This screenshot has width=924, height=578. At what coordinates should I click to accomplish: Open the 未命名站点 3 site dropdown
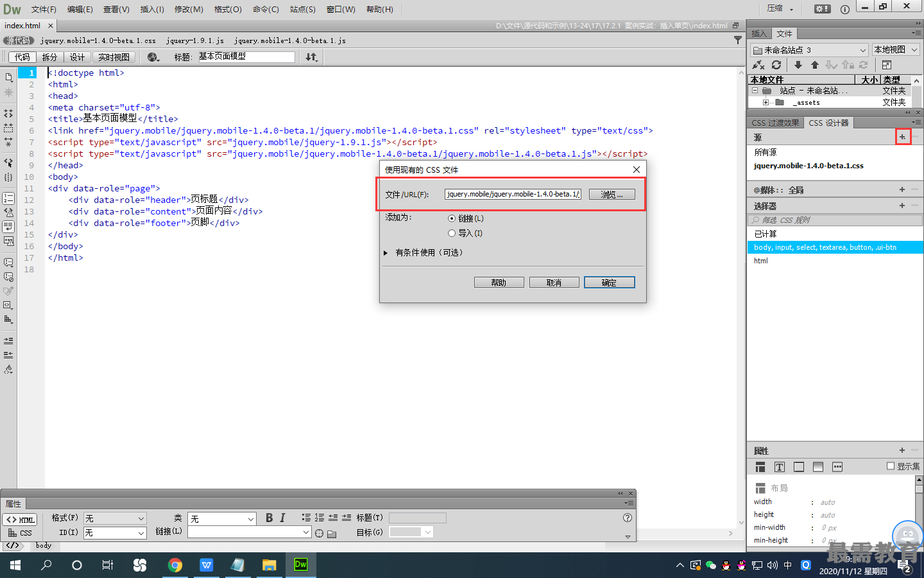pyautogui.click(x=810, y=49)
